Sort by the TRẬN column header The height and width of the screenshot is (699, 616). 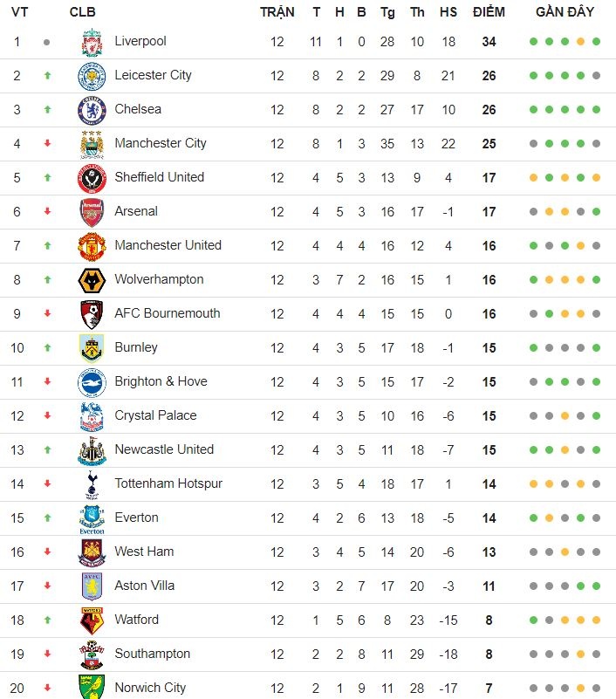[x=277, y=12]
